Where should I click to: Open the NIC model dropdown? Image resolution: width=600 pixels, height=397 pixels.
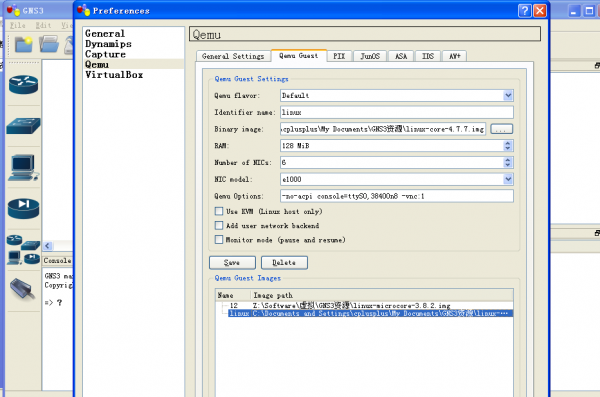(x=508, y=179)
